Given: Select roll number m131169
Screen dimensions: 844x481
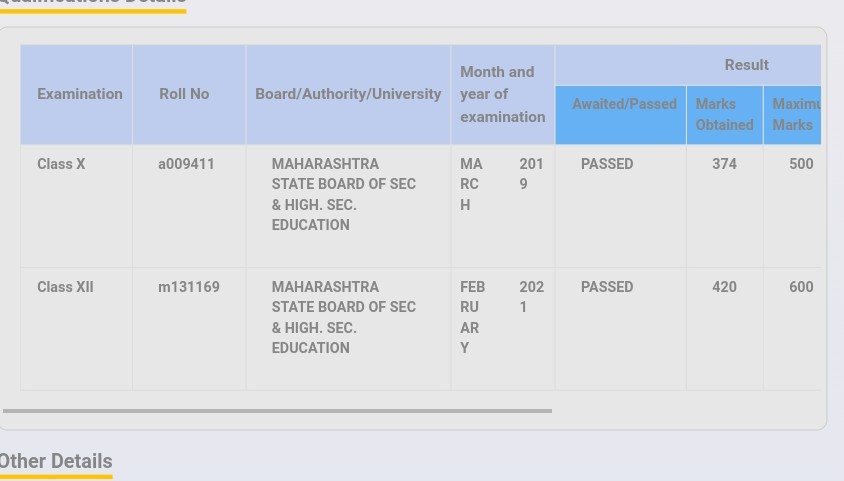Looking at the screenshot, I should pyautogui.click(x=189, y=287).
